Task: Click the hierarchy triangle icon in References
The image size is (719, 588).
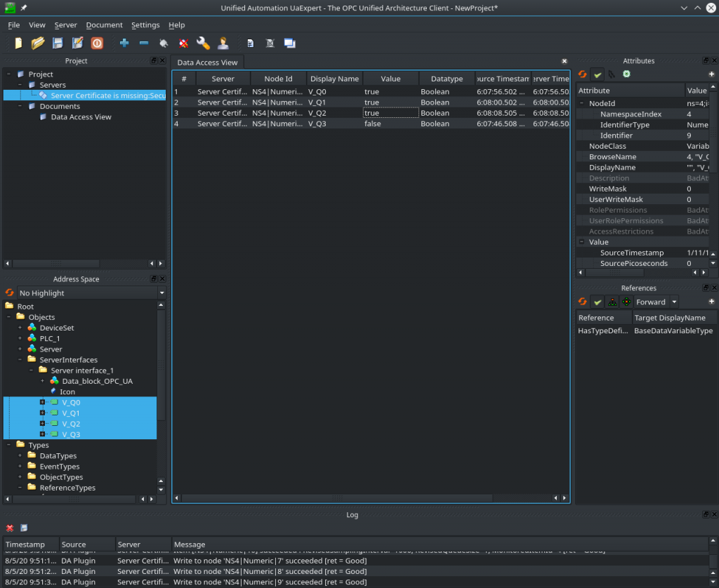Action: click(612, 302)
